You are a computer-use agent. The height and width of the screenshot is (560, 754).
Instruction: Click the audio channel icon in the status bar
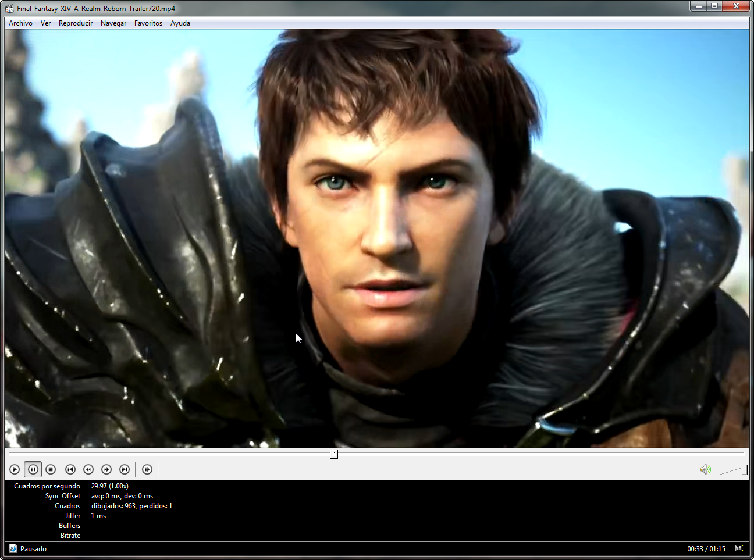coord(739,548)
